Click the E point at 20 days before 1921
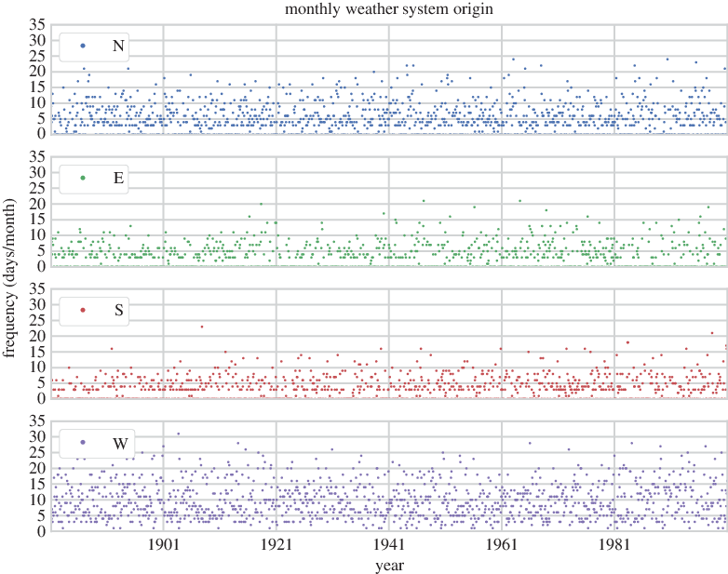 coord(261,204)
